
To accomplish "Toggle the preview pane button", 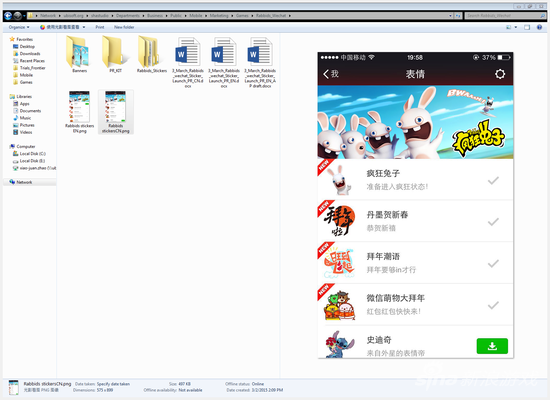I will [527, 27].
